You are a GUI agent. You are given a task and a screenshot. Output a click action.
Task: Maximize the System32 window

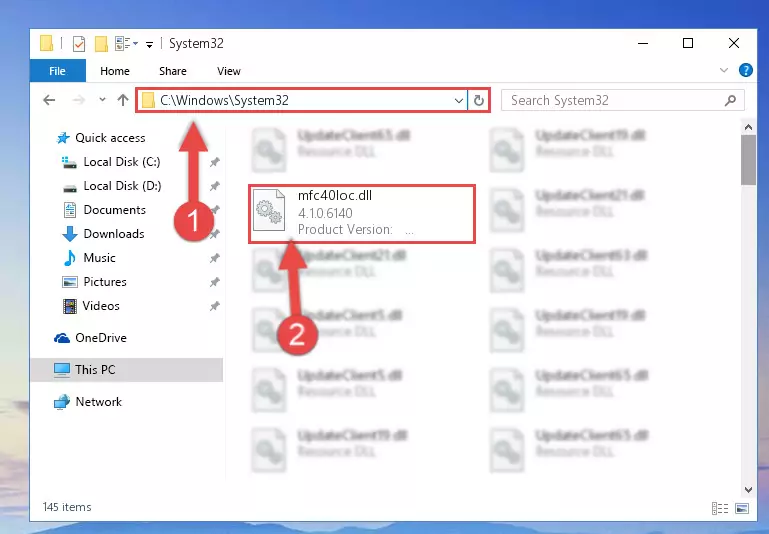click(x=688, y=43)
